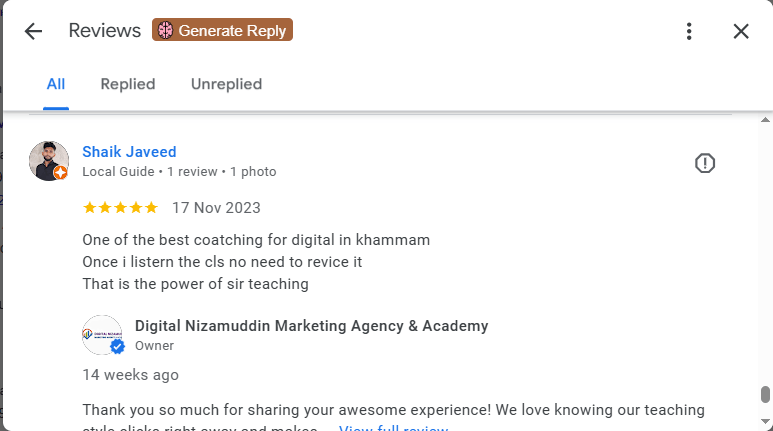Screen dimensions: 773x431
Task: Click the Reviews panel heading
Action: [x=104, y=31]
